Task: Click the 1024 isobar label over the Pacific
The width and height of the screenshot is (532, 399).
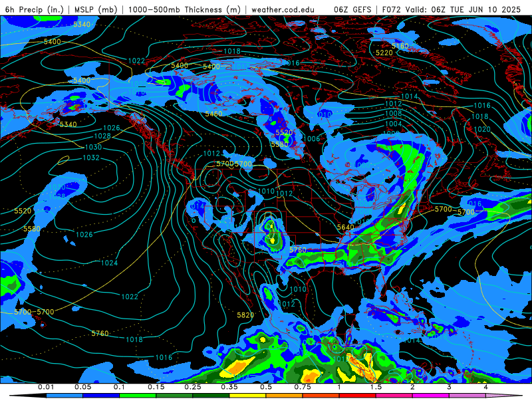Action: click(x=109, y=263)
